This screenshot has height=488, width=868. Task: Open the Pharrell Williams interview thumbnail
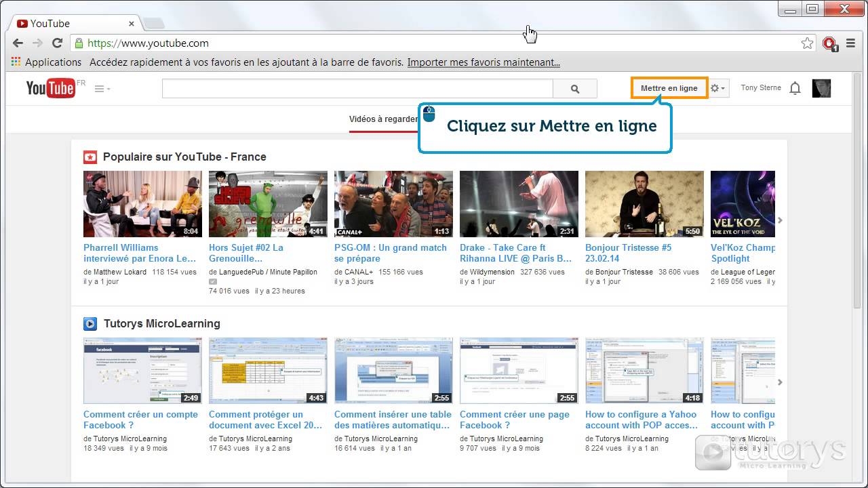[x=142, y=204]
